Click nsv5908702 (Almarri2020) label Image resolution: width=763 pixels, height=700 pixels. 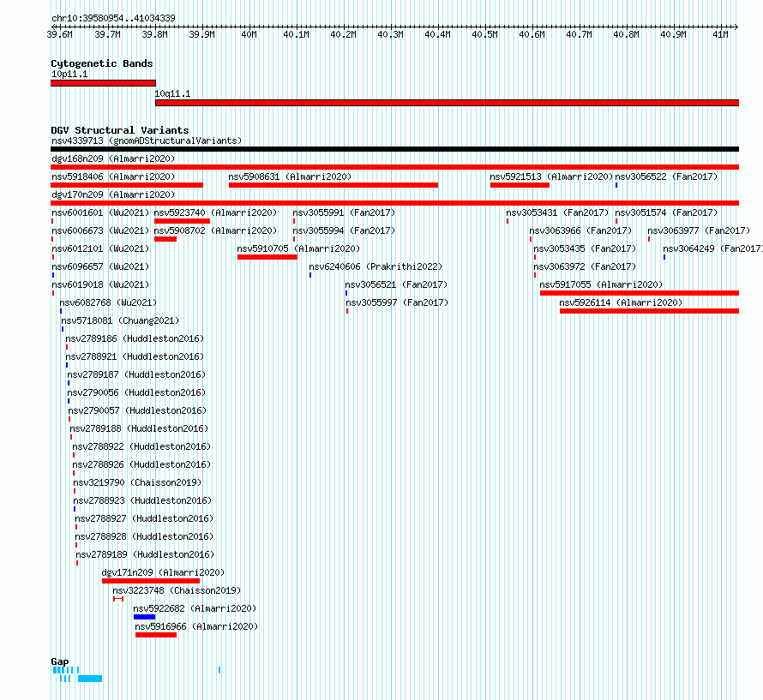click(215, 230)
